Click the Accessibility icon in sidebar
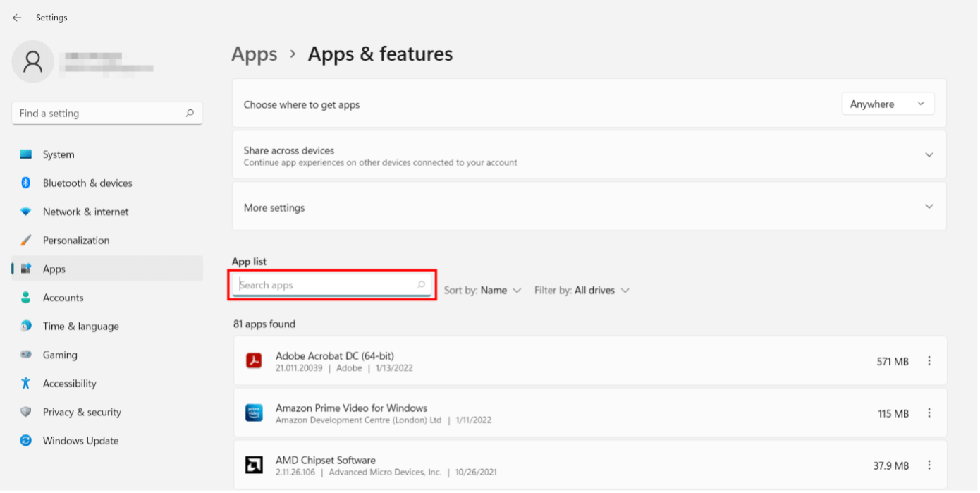 click(x=26, y=384)
